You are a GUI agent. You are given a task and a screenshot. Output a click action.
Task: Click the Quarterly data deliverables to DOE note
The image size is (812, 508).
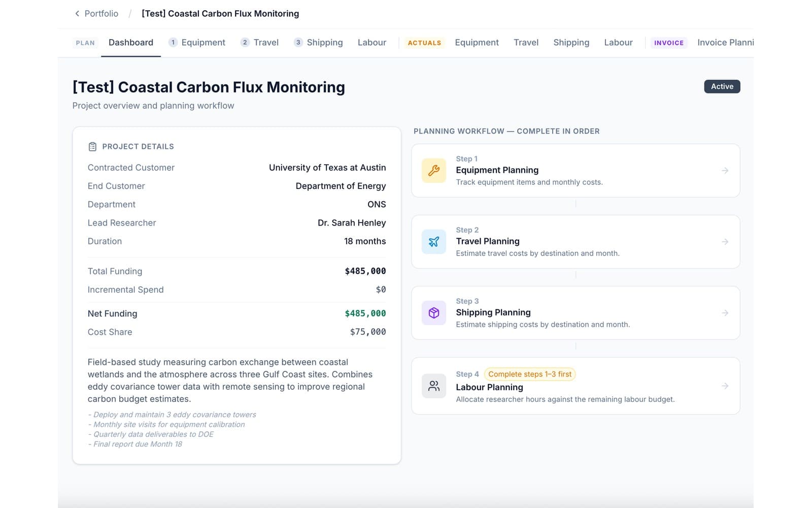click(x=151, y=434)
